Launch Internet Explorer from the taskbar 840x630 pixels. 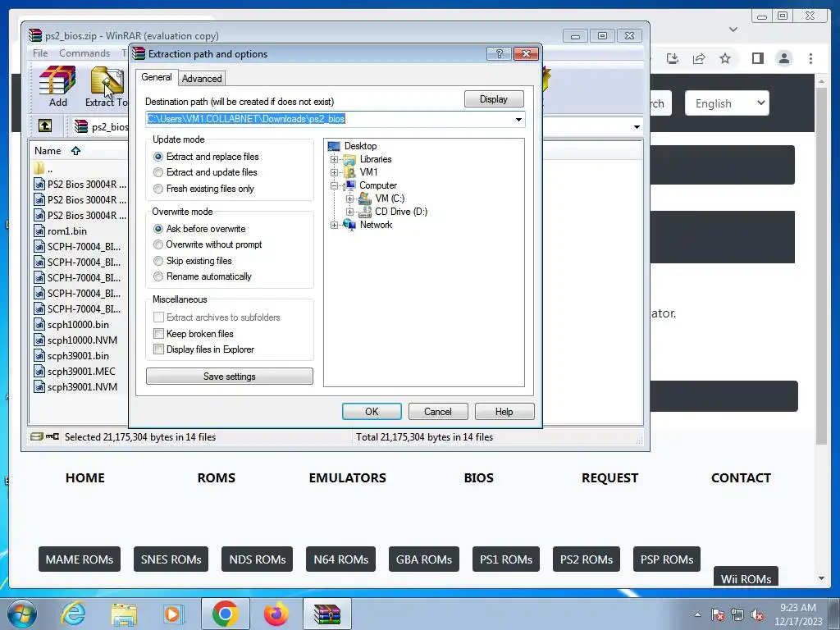(x=73, y=614)
